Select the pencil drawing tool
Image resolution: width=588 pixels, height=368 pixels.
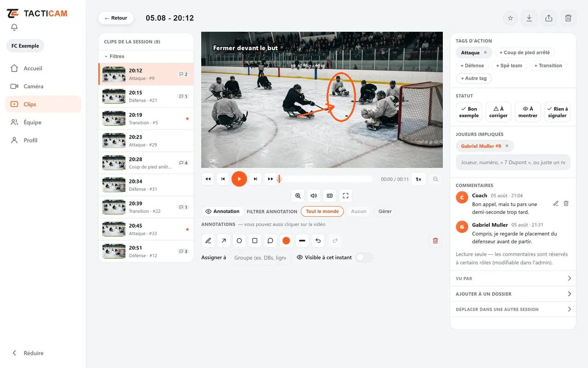click(209, 241)
